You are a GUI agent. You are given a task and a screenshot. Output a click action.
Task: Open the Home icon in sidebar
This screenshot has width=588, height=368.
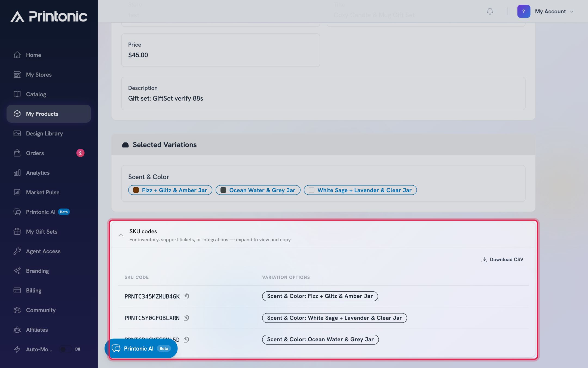point(17,55)
